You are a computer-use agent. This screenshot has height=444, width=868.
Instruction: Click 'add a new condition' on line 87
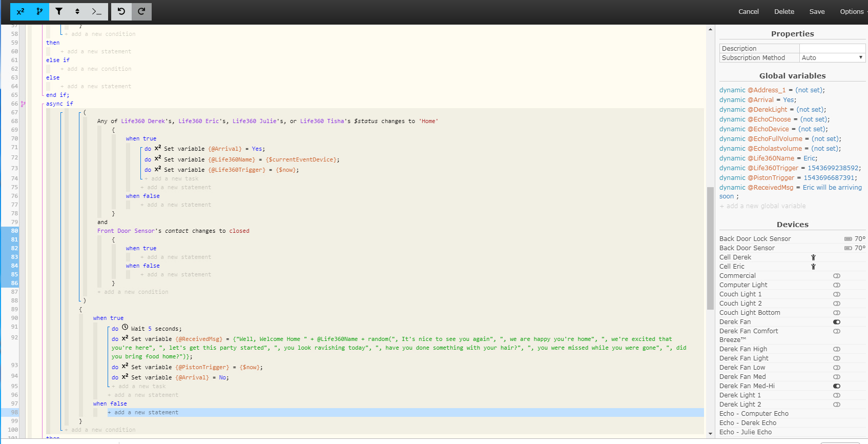pyautogui.click(x=133, y=292)
